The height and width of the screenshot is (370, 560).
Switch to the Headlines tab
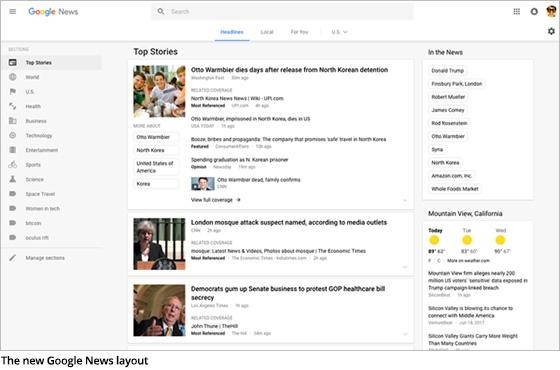pos(232,32)
